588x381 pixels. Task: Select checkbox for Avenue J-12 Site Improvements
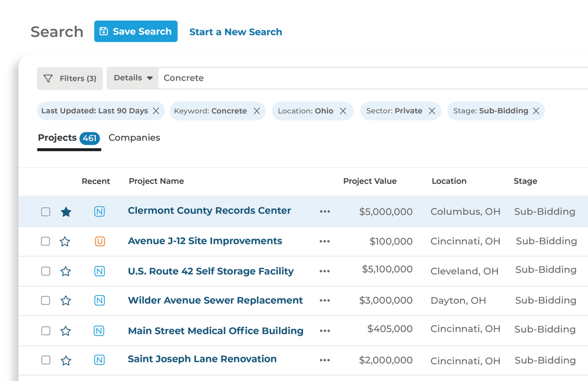pos(46,241)
